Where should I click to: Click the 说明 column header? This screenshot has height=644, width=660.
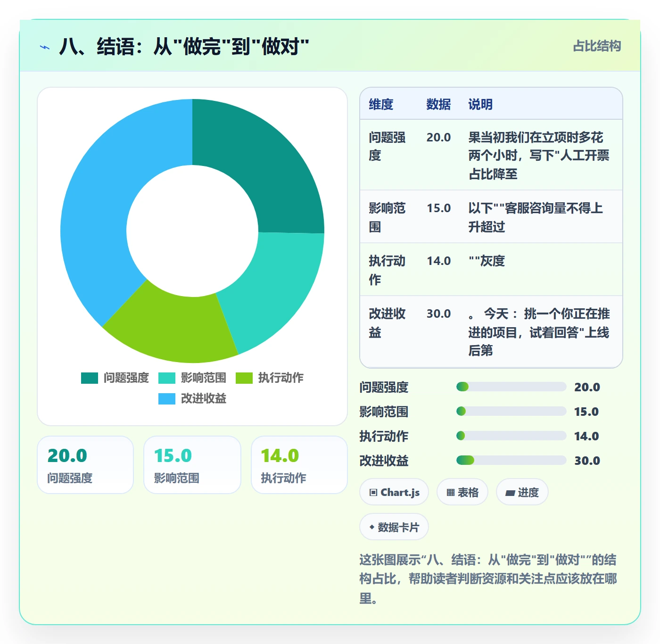[480, 104]
